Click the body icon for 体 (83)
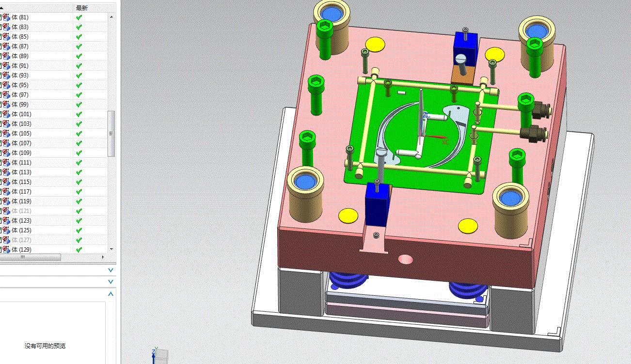 point(6,27)
